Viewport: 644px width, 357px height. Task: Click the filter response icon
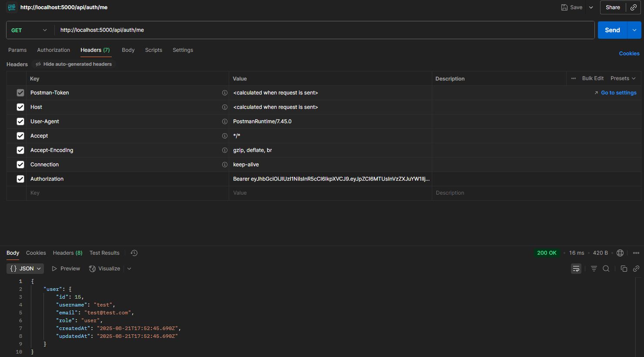594,269
